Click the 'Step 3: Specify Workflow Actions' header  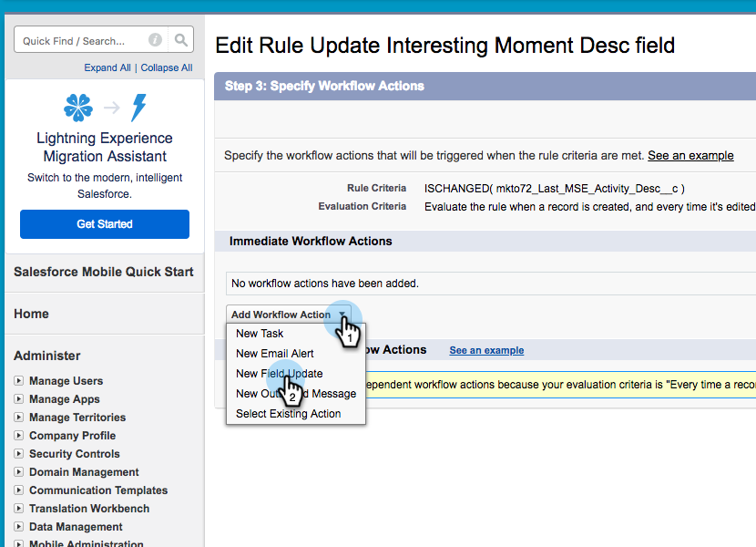(x=324, y=86)
